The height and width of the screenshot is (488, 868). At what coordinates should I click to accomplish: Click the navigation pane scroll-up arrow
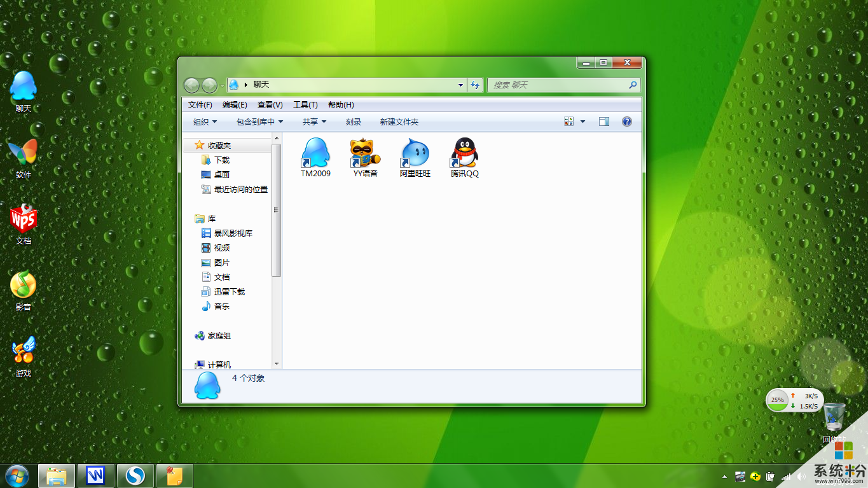point(277,138)
